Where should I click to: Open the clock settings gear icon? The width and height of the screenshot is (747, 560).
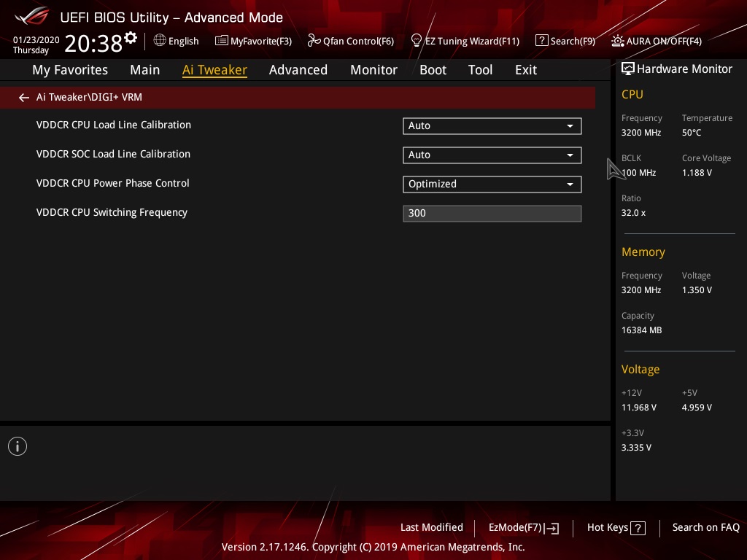pos(131,37)
